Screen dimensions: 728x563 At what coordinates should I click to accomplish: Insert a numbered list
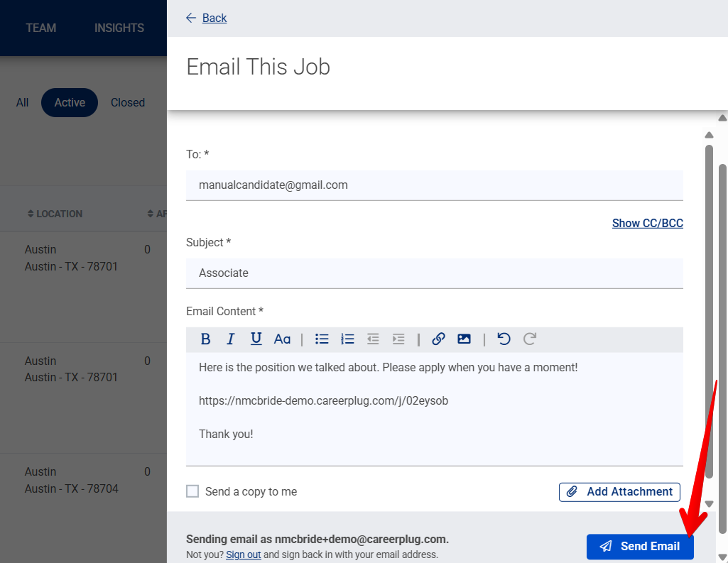[x=347, y=339]
